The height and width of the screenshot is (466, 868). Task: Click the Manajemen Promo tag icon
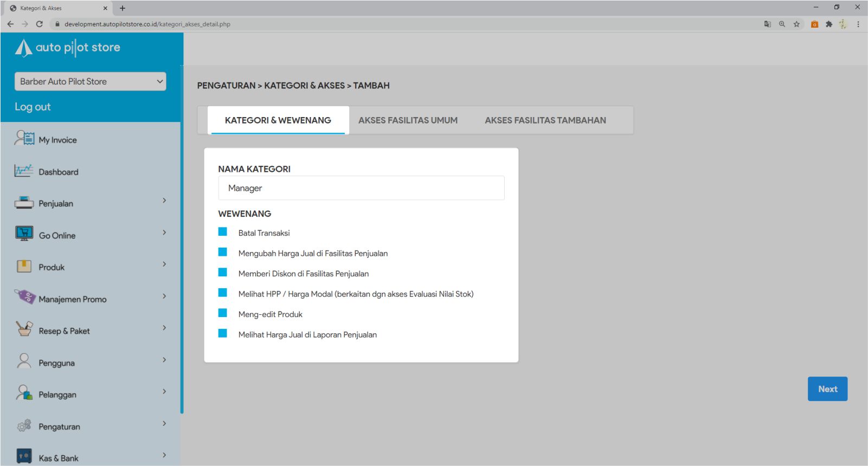coord(24,297)
